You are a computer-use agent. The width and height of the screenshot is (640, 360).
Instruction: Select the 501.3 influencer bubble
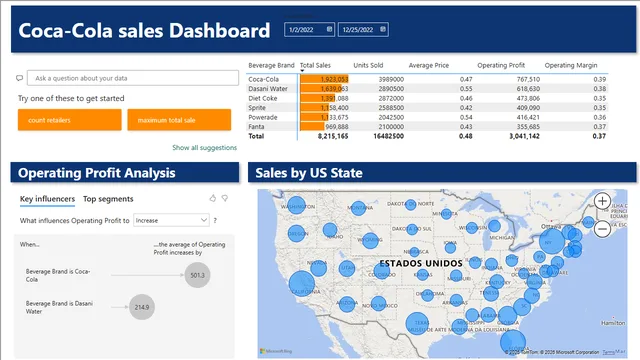point(197,275)
